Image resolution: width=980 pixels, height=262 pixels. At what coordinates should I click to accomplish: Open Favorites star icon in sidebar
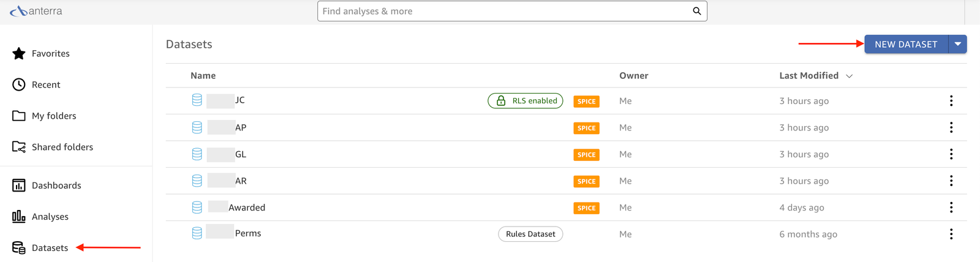19,54
